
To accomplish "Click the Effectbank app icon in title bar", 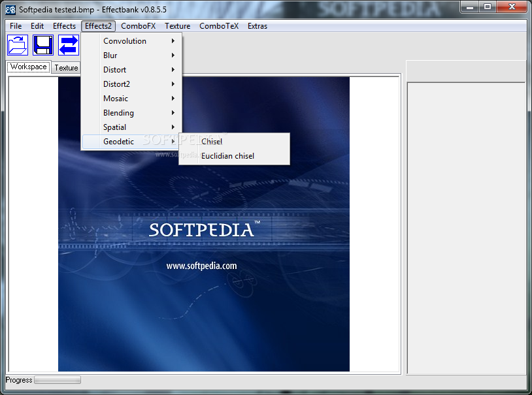I will [10, 10].
